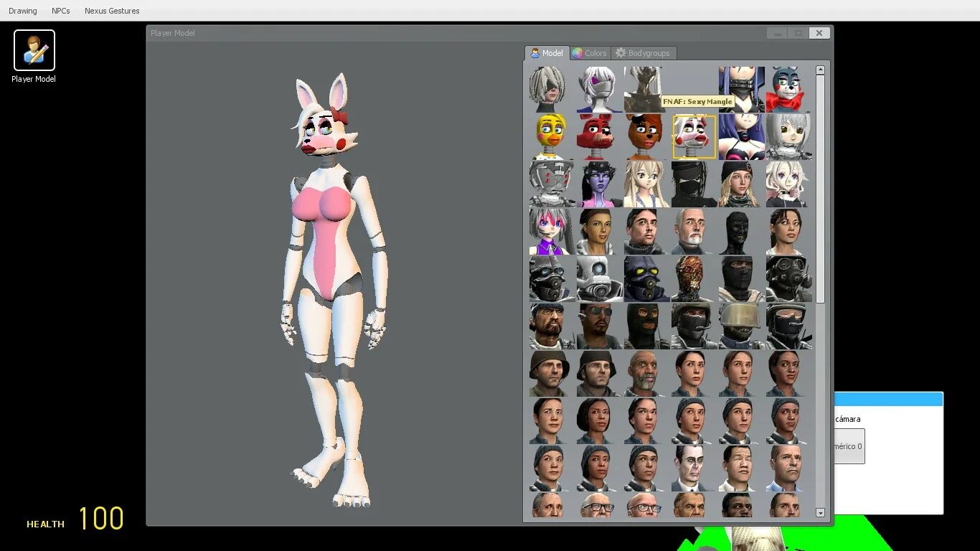Choose the blonde woman wearing black beanie
This screenshot has width=980, height=551.
tap(741, 184)
